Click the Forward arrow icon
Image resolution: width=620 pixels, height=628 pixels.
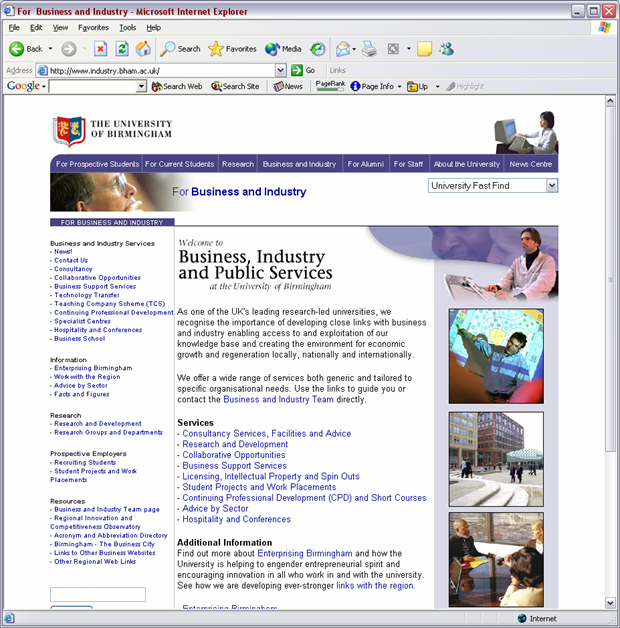pyautogui.click(x=68, y=49)
